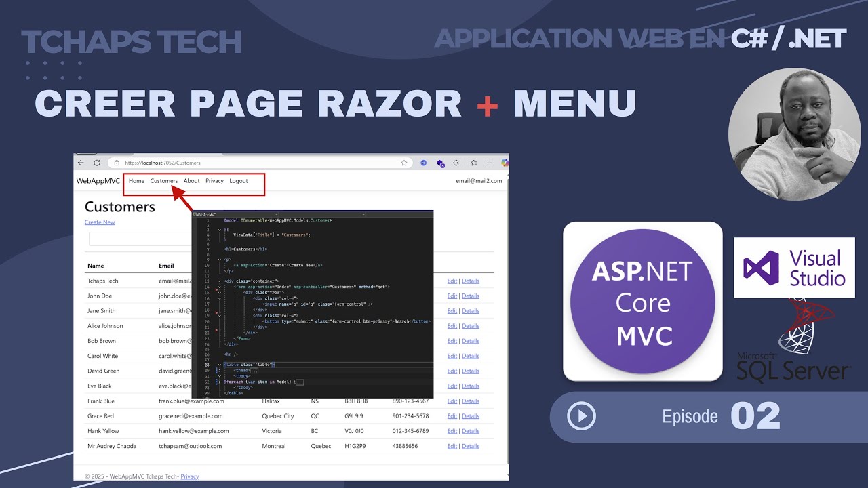Open Details for Alice Johnson

click(x=471, y=326)
